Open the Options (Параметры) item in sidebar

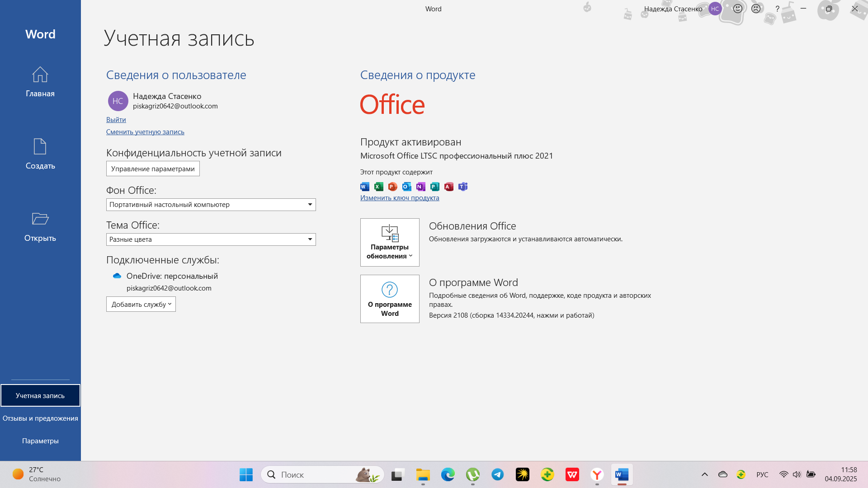click(40, 441)
